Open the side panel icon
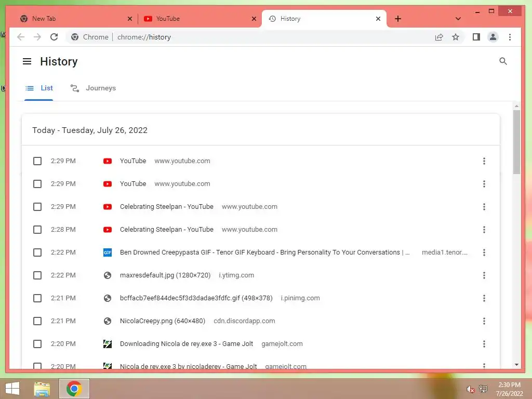The width and height of the screenshot is (532, 399). pyautogui.click(x=476, y=37)
